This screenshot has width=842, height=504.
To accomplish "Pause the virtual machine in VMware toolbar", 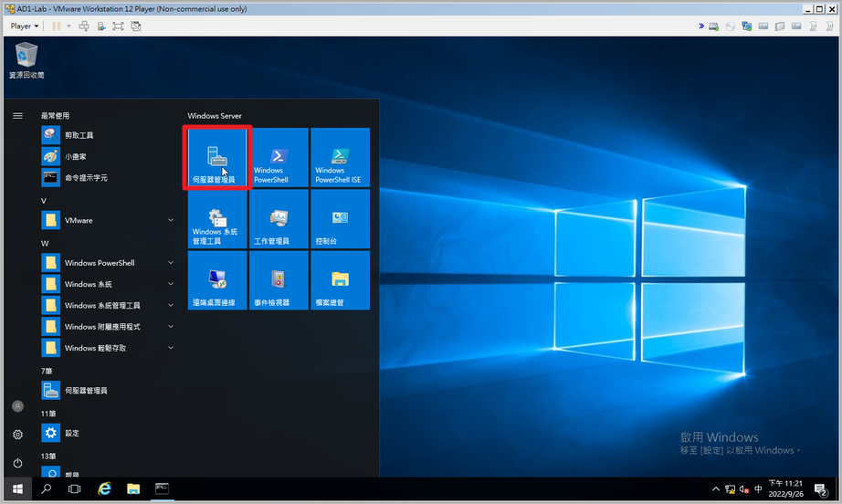I will click(x=57, y=26).
